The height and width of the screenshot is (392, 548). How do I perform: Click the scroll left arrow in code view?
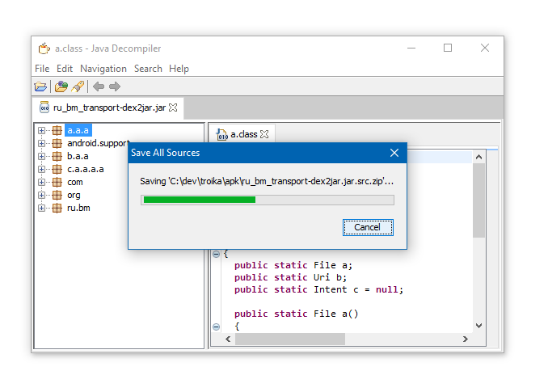[228, 339]
